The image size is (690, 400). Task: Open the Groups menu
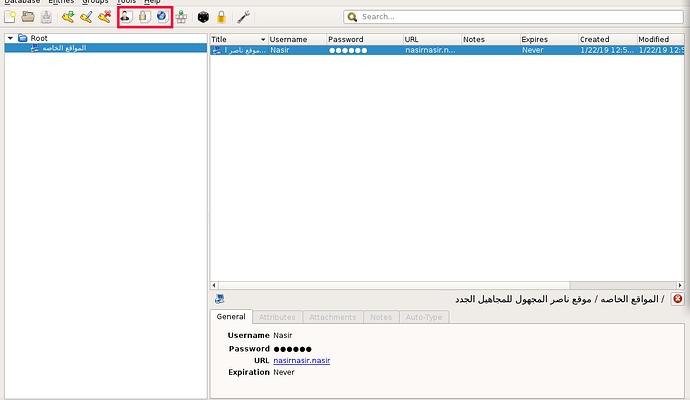[x=95, y=2]
